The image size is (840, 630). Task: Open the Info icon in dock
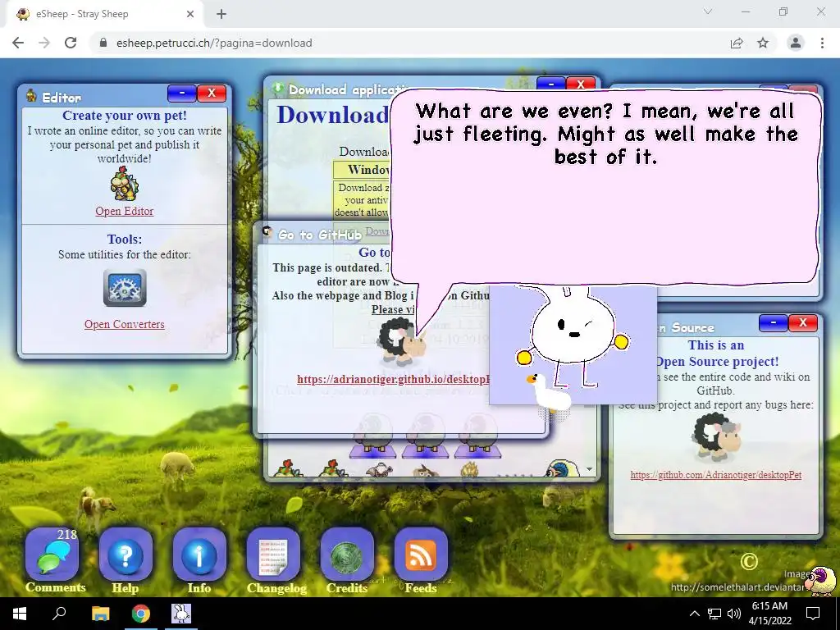click(x=199, y=555)
